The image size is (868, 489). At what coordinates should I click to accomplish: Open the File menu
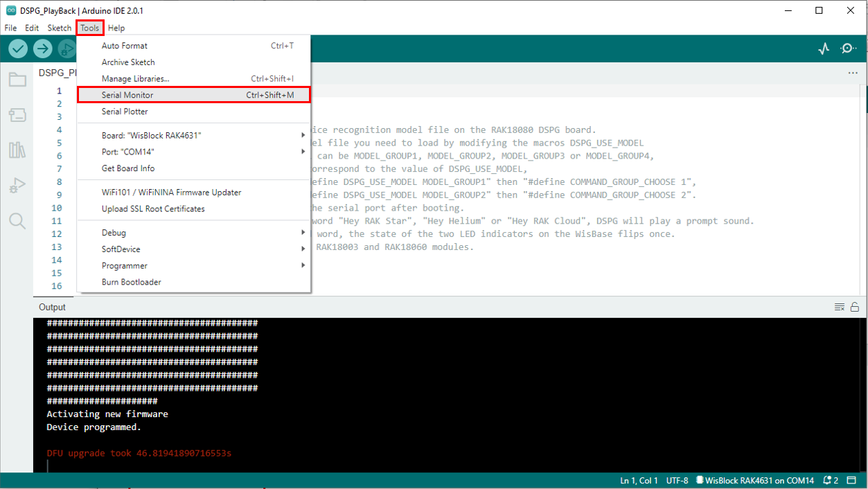10,28
